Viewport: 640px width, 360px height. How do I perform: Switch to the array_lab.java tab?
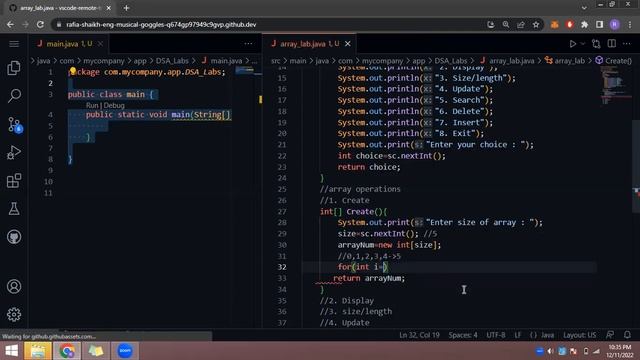pyautogui.click(x=309, y=44)
